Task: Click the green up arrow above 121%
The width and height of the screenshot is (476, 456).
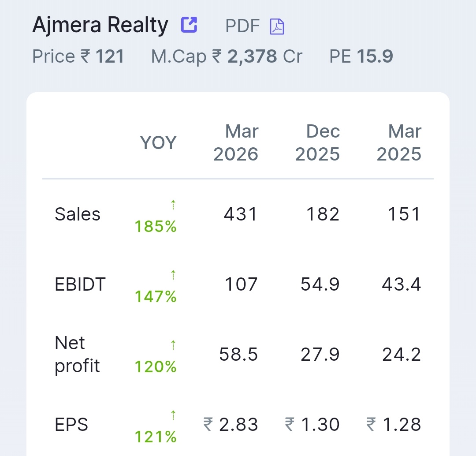Action: pyautogui.click(x=173, y=415)
